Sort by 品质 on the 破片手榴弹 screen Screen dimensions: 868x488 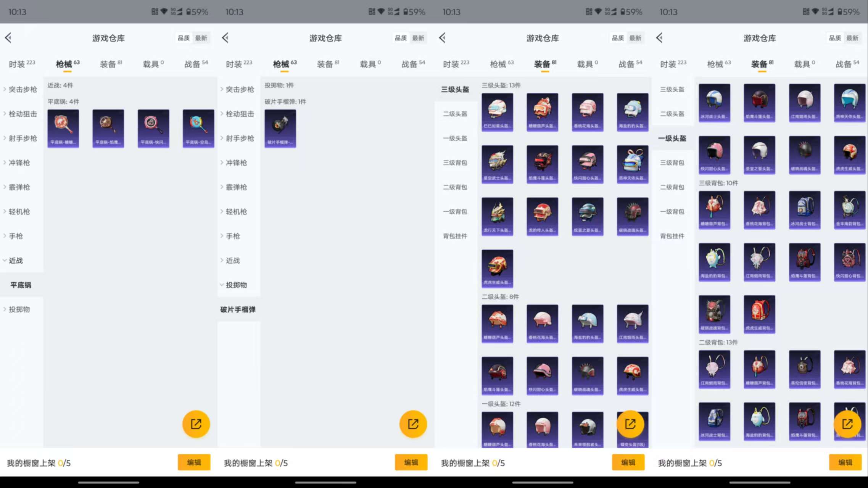point(401,38)
